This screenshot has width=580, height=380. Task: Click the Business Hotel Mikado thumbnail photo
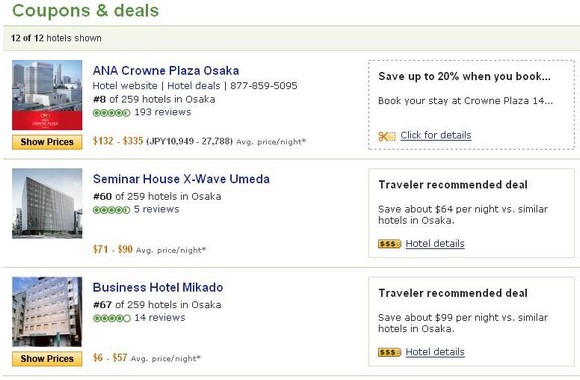point(47,312)
